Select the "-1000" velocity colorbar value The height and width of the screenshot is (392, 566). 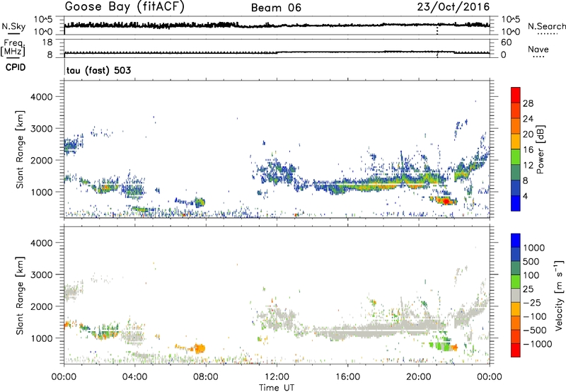[538, 344]
